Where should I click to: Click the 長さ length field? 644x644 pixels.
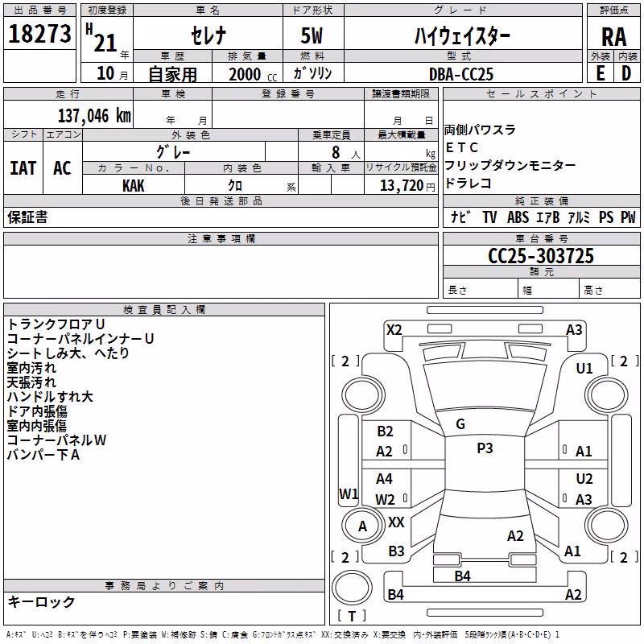click(x=481, y=288)
